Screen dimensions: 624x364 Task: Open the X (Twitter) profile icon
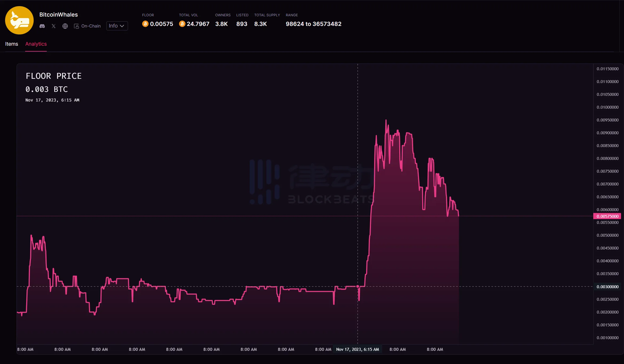point(54,26)
